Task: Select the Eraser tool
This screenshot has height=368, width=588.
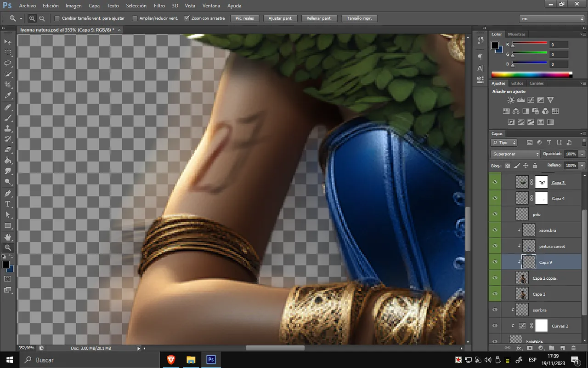Action: [x=8, y=149]
